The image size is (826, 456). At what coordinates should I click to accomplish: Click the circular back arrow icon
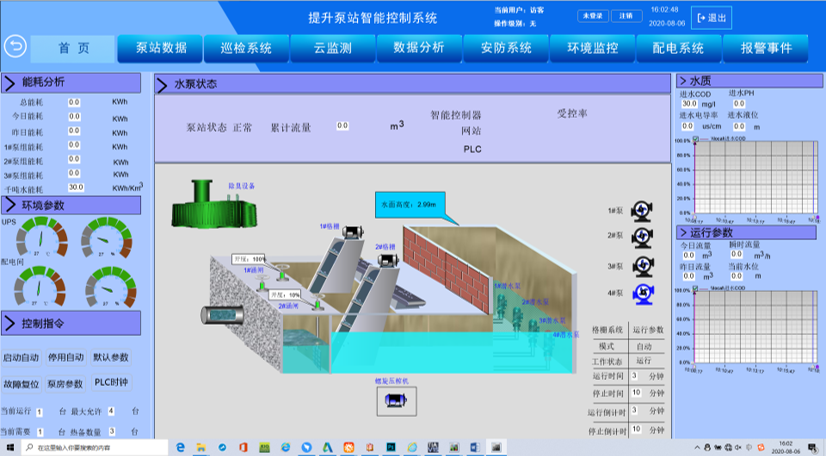[x=15, y=47]
